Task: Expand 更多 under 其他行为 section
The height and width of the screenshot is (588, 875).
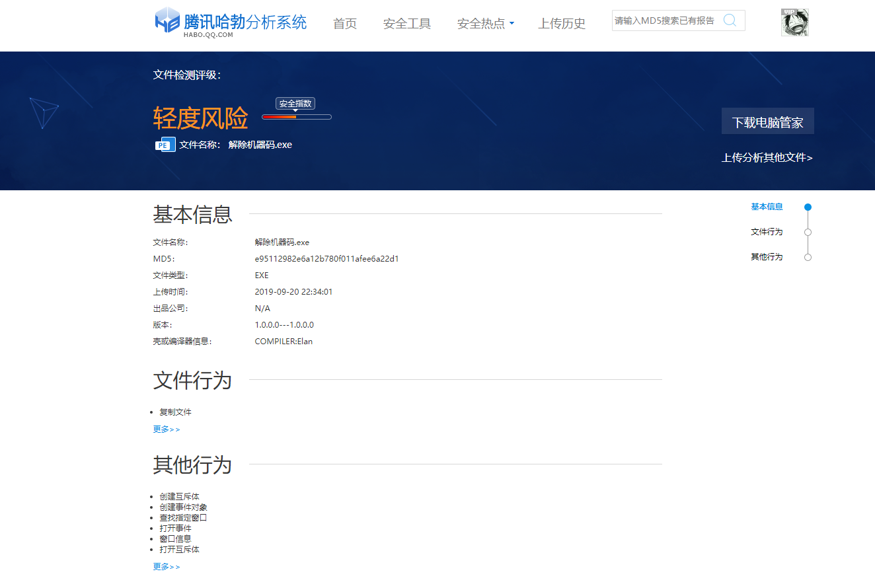Action: (x=166, y=567)
